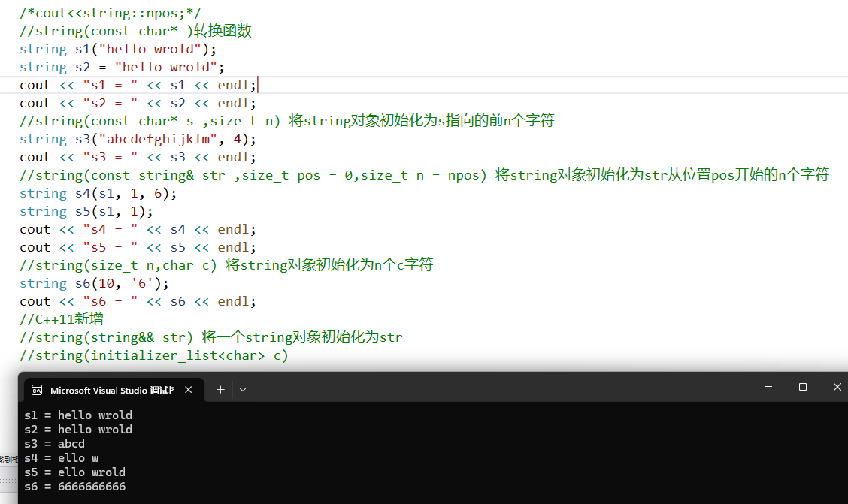Click the line string s1("hello wrold");
Screen dimensions: 848x504
118,49
